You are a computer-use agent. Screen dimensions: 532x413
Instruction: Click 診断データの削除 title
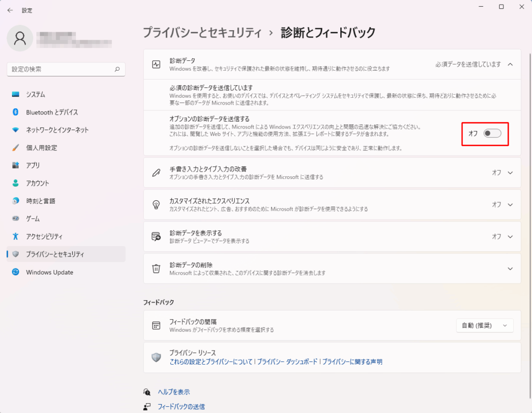tap(191, 265)
